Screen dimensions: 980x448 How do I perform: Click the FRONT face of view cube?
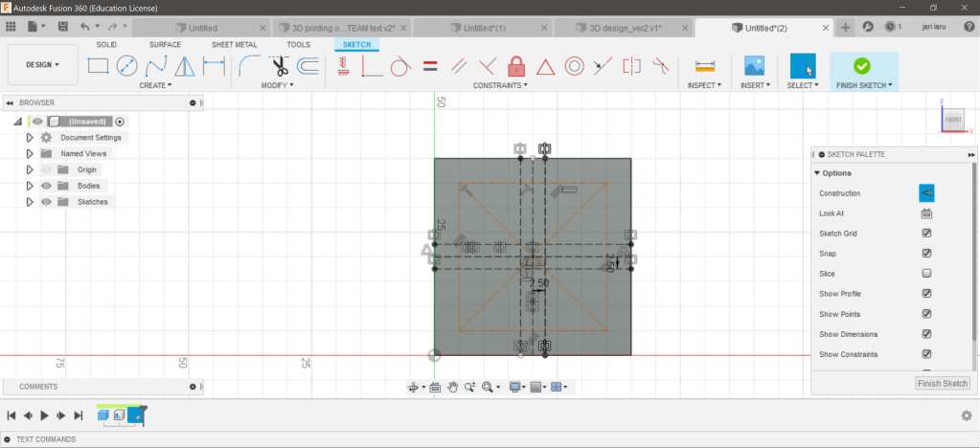953,120
